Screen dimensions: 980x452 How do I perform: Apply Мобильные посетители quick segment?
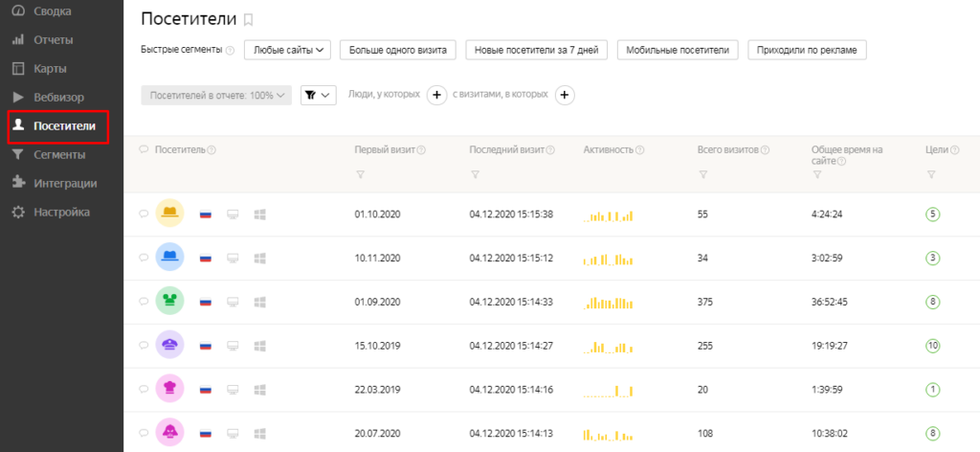click(x=679, y=50)
